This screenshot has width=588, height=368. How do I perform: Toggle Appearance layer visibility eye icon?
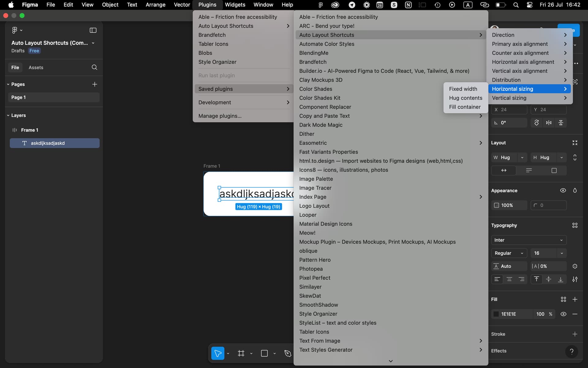click(563, 190)
